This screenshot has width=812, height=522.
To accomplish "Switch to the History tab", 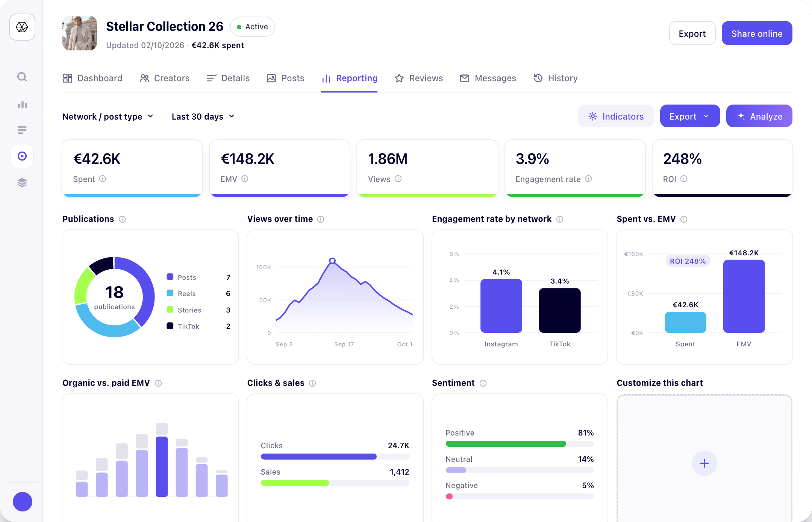I will tap(556, 78).
